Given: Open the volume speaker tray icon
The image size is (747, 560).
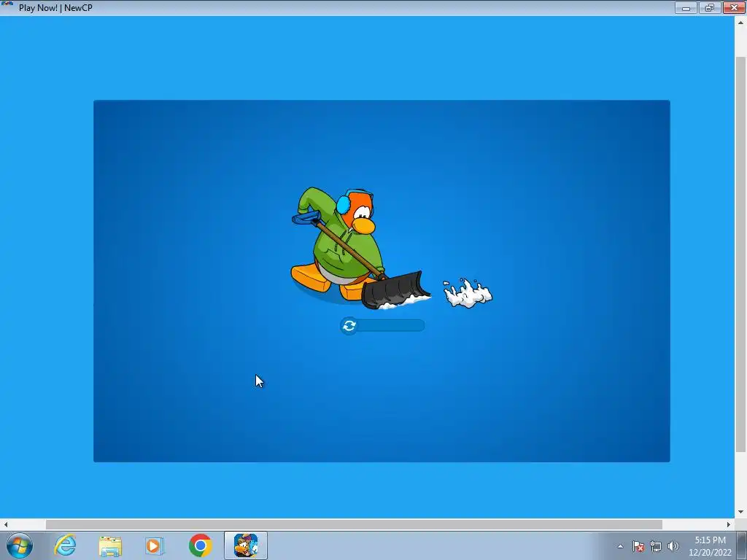Looking at the screenshot, I should pyautogui.click(x=673, y=546).
